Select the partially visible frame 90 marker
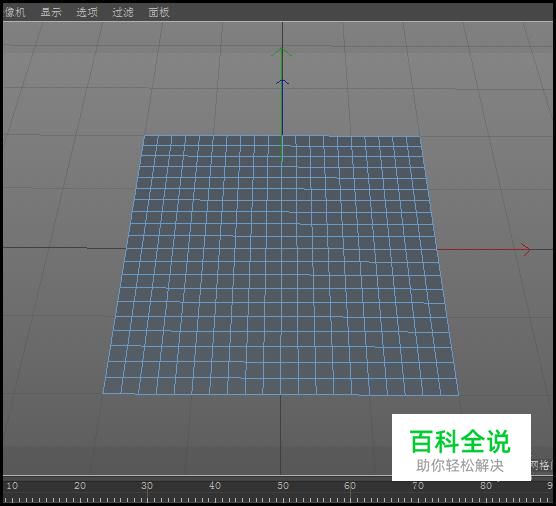The image size is (556, 506). pos(550,485)
